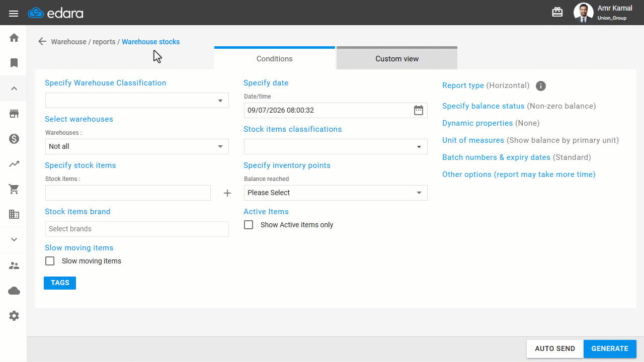The image size is (644, 362).
Task: Open the bookmarks icon in sidebar
Action: coord(14,63)
